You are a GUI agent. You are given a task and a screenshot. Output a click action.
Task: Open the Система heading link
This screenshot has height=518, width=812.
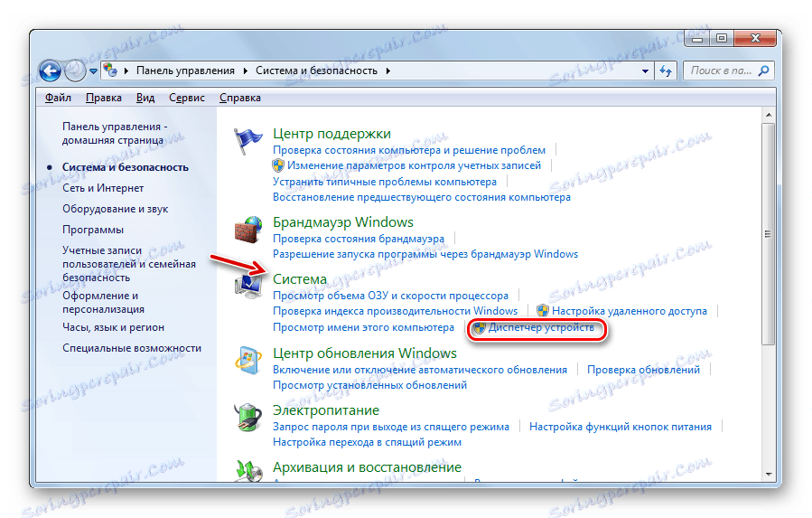(x=300, y=279)
